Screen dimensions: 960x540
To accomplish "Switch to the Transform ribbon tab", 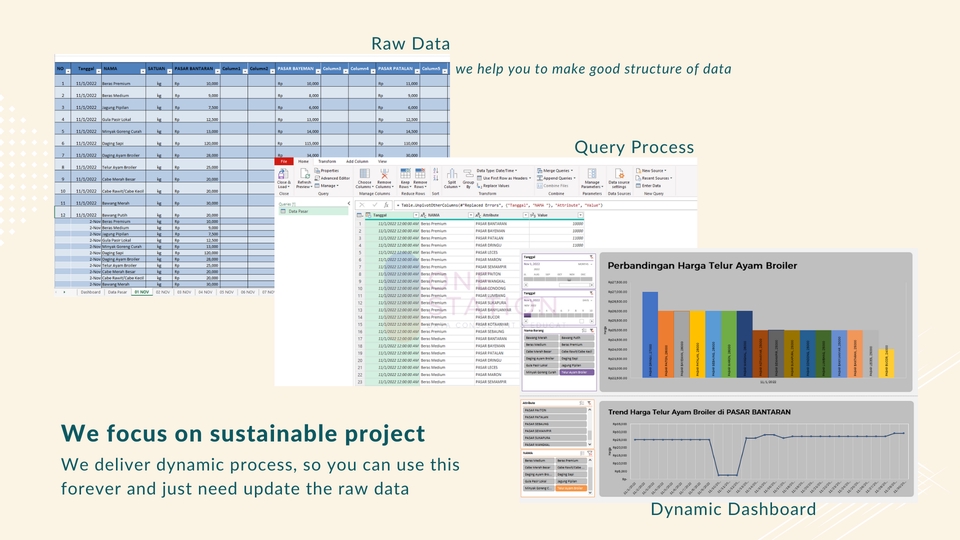I will 327,162.
